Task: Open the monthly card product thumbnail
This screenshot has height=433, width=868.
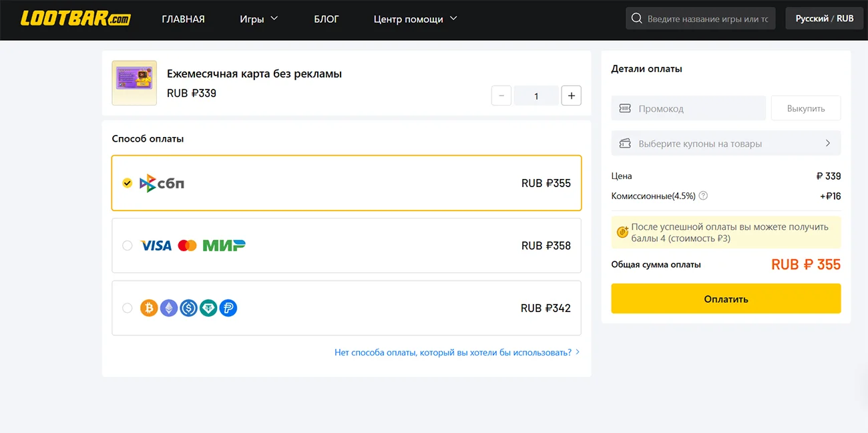Action: tap(134, 83)
